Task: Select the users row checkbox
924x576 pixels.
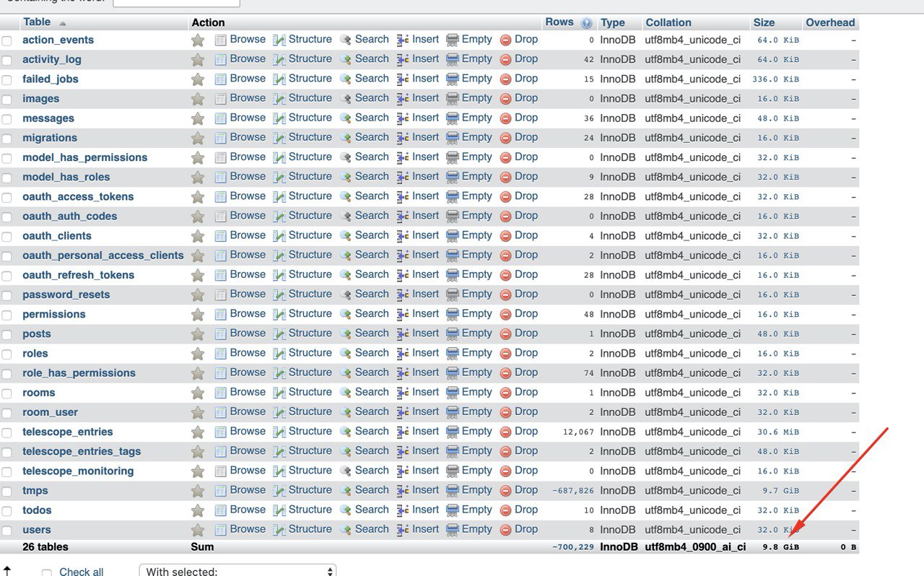Action: [6, 531]
